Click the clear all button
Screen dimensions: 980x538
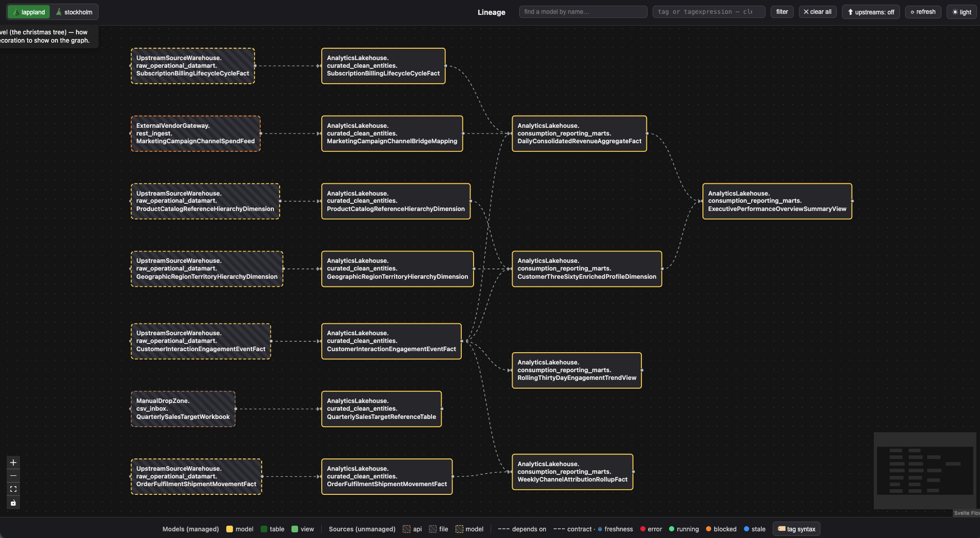(818, 12)
